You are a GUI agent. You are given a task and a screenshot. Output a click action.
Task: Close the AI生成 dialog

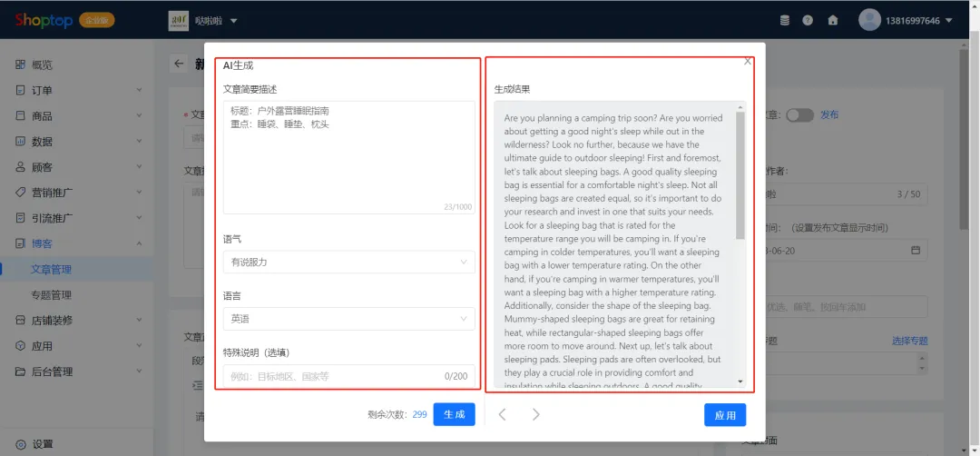point(748,61)
